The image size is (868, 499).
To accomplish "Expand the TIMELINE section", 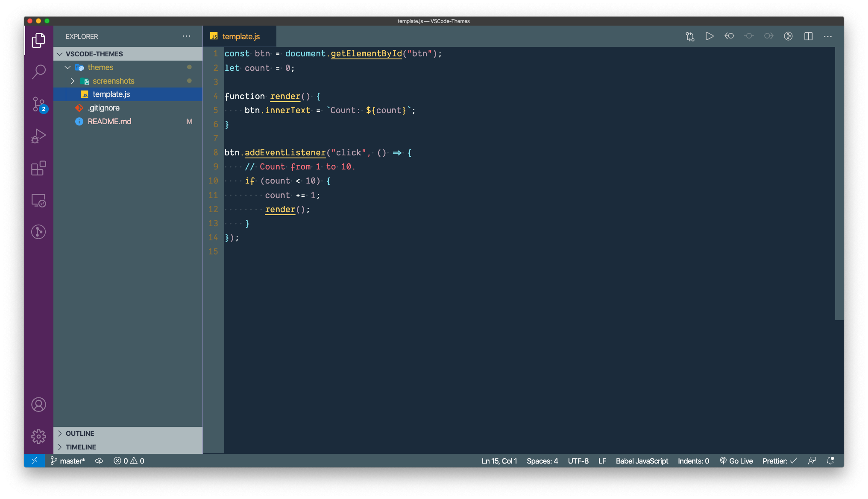I will pyautogui.click(x=81, y=447).
